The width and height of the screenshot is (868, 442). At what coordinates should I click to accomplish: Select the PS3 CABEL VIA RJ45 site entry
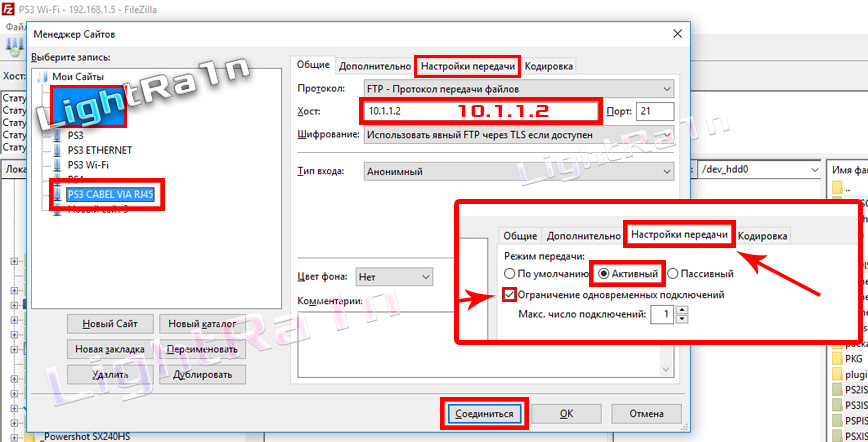tap(110, 194)
